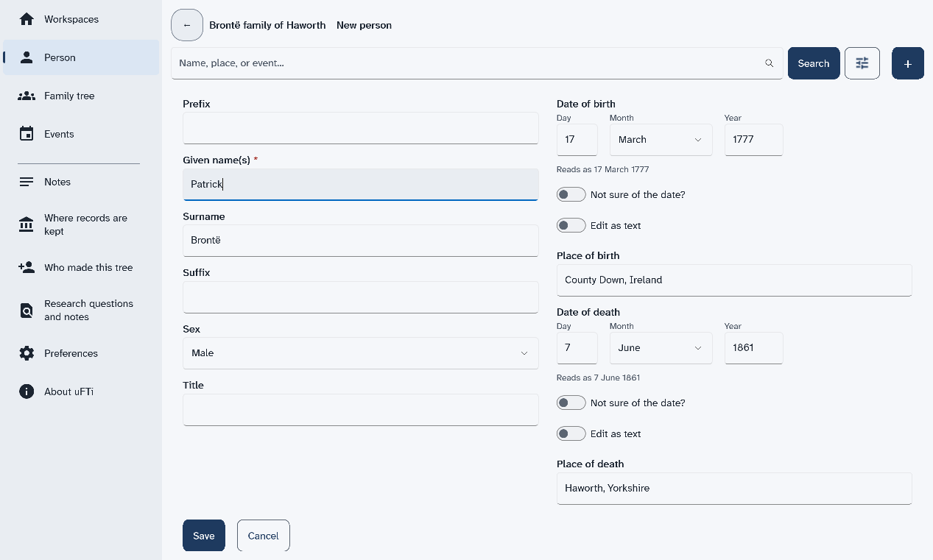Image resolution: width=933 pixels, height=560 pixels.
Task: Enable 'Edit as text' for date of birth
Action: (571, 225)
